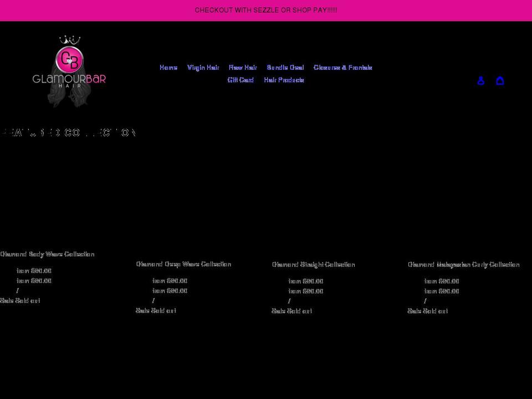Click the GlamourBar Hair logo
The width and height of the screenshot is (532, 399).
point(69,71)
